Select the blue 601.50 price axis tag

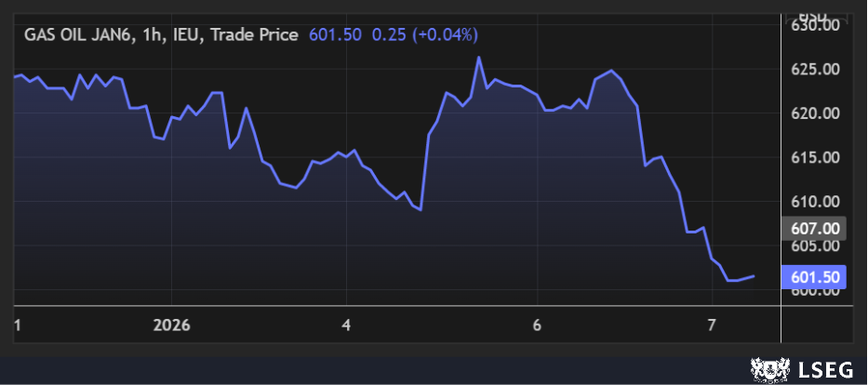pos(816,276)
